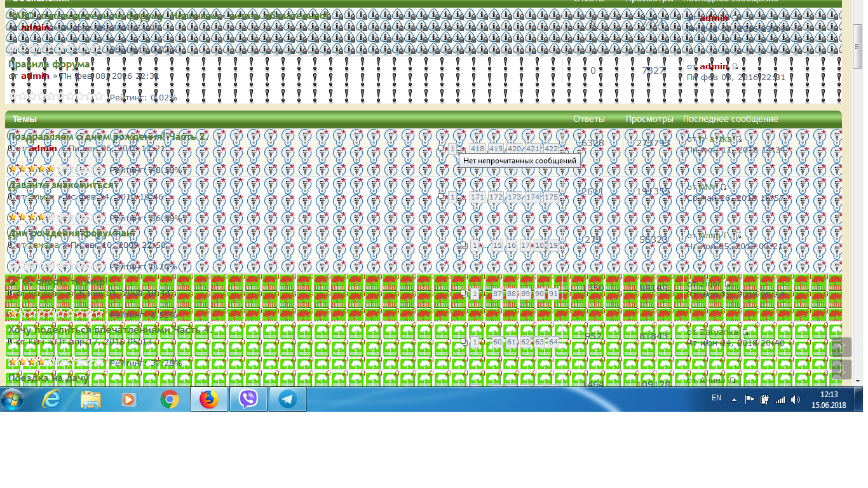
Task: Click "Рейтинг: 37.28%" text
Action: click(146, 363)
